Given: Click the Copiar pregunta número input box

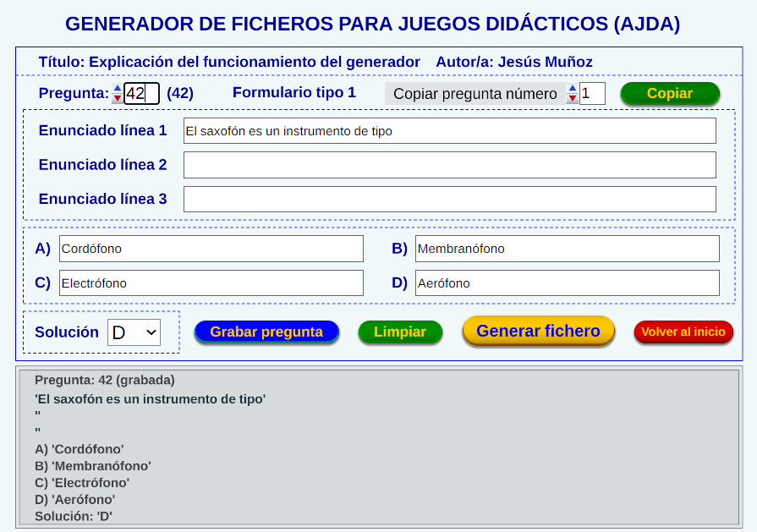Looking at the screenshot, I should pyautogui.click(x=592, y=94).
